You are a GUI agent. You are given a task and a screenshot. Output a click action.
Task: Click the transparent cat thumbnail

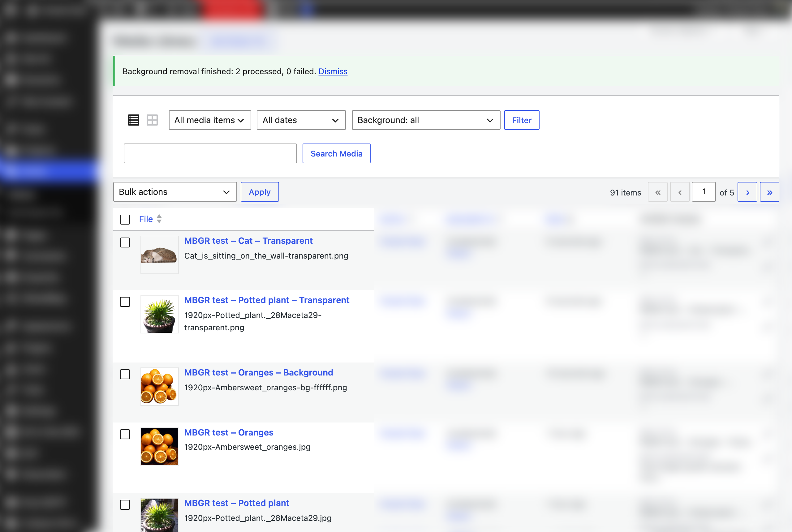160,255
